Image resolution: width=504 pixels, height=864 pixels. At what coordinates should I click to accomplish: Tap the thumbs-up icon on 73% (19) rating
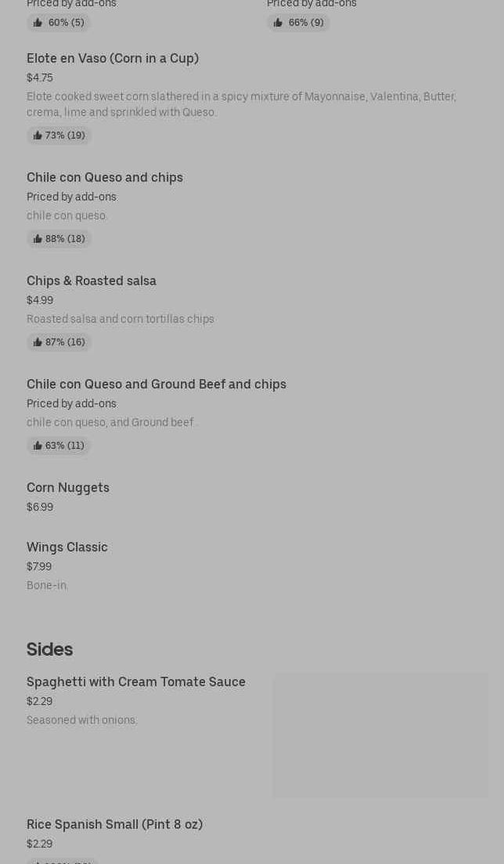click(38, 136)
